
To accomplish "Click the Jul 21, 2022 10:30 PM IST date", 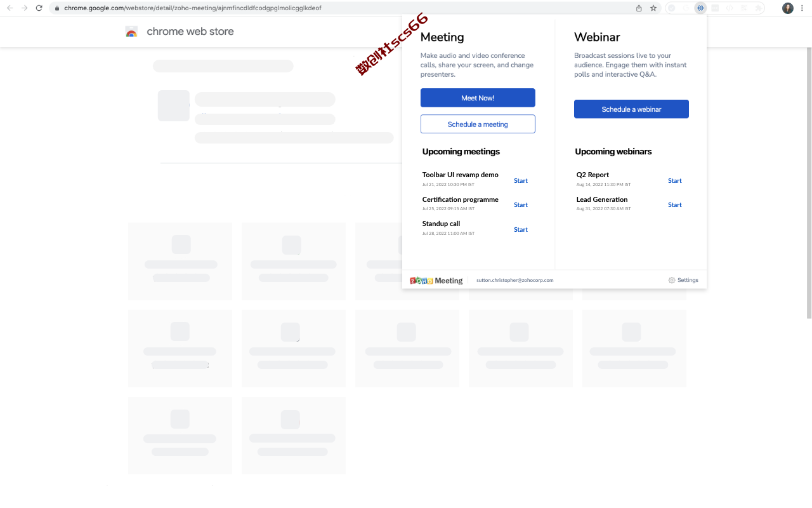I will pyautogui.click(x=449, y=185).
